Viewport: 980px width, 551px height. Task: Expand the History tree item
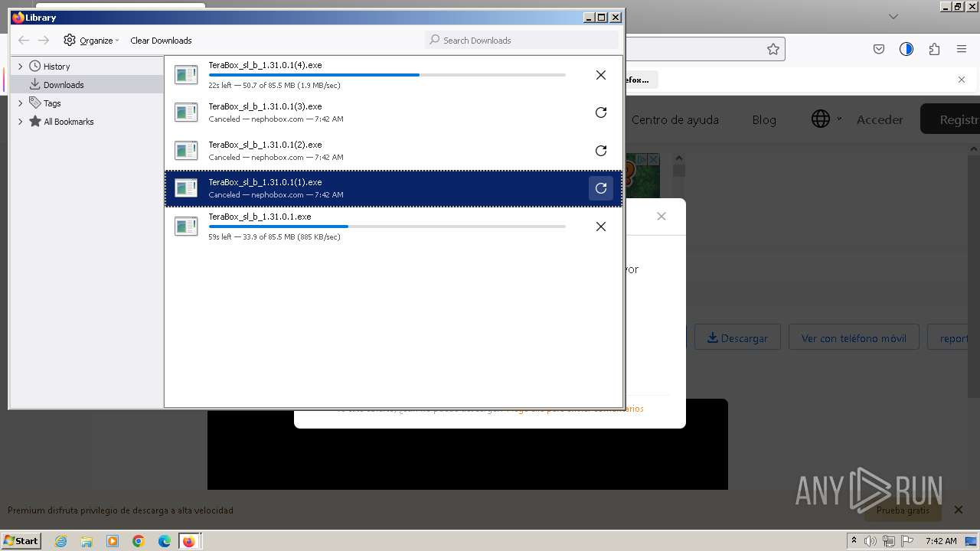[x=21, y=67]
